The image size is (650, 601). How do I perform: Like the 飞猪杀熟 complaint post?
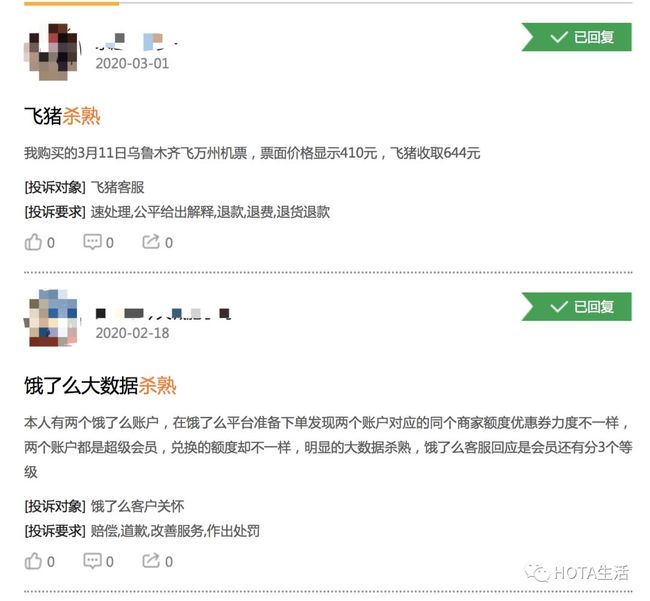pyautogui.click(x=39, y=242)
